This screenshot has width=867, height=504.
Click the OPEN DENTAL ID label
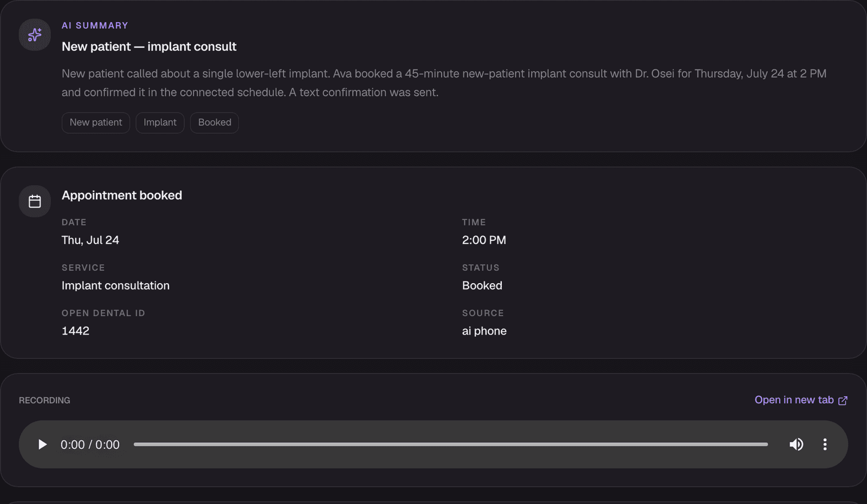point(103,313)
